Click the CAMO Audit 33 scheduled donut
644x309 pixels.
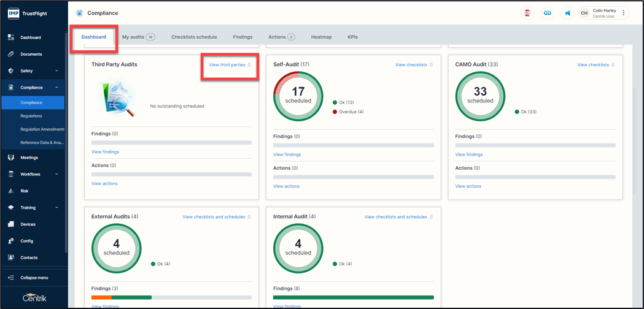[x=480, y=96]
